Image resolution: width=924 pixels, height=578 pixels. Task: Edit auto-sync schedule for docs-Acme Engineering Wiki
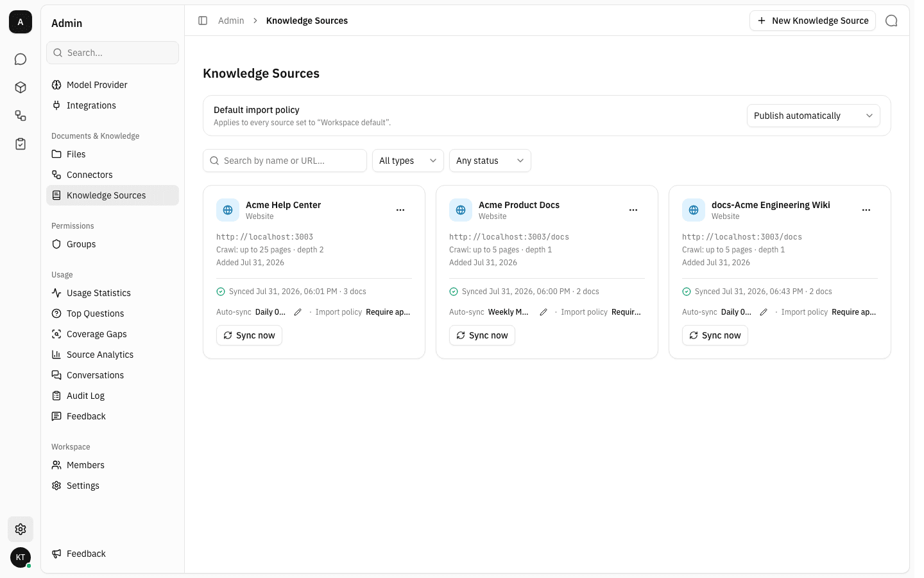point(764,312)
